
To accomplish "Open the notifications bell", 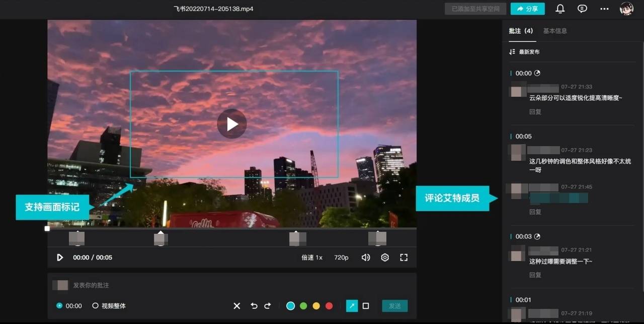I will 560,9.
